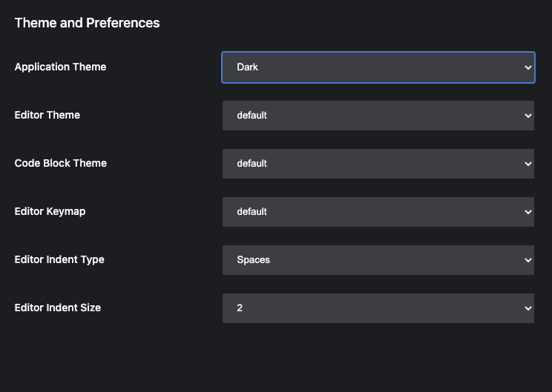Screen dimensions: 552x392
Task: Click chevron arrow of Code Block Theme select
Action: [528, 164]
